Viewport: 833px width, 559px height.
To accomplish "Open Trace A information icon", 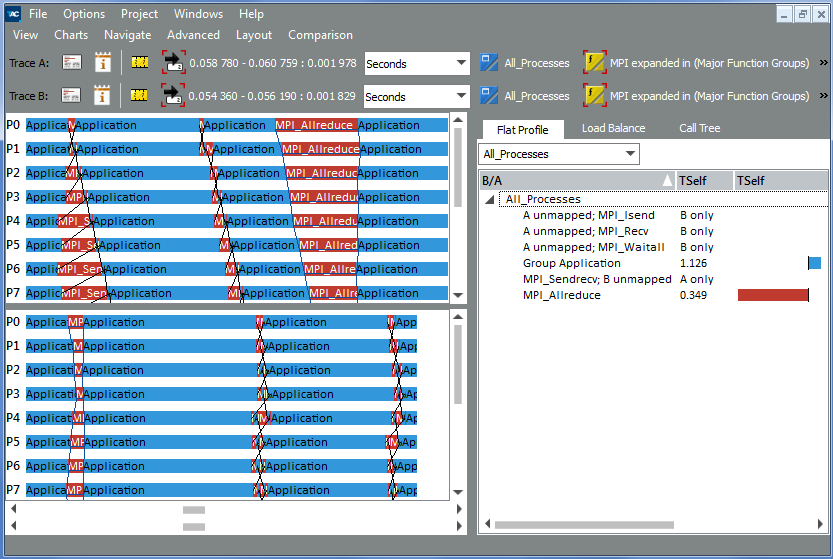I will pyautogui.click(x=102, y=63).
